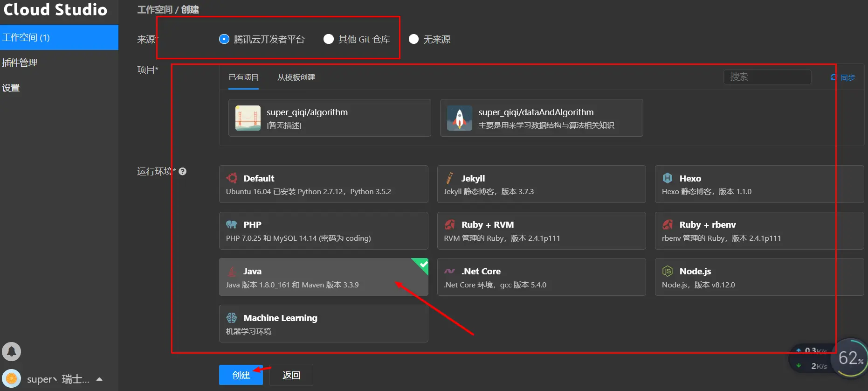Viewport: 868px width, 391px height.
Task: Click the user avatar icon
Action: [x=12, y=378]
